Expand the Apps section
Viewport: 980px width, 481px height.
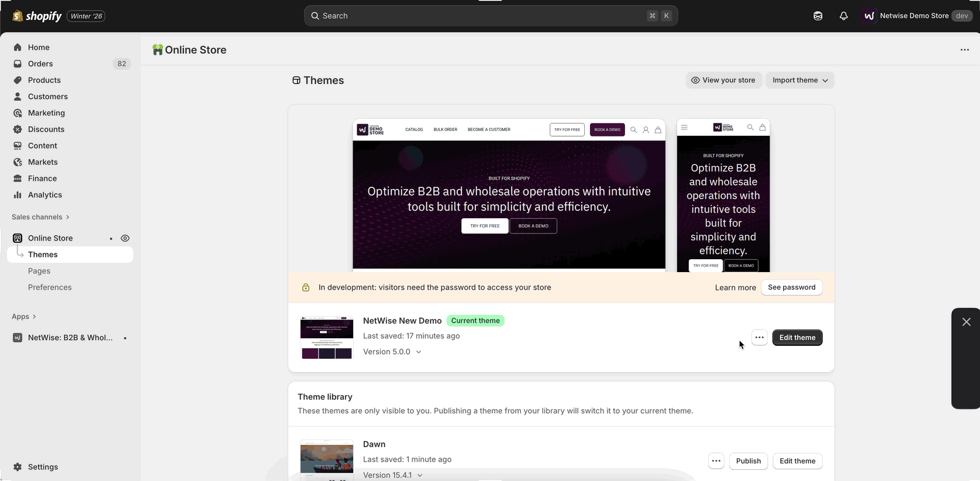pos(24,317)
